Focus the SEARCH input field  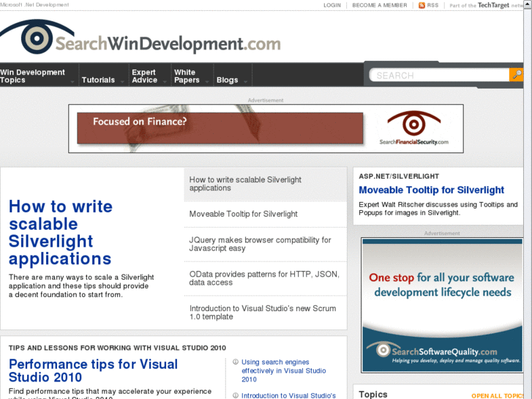coord(440,75)
